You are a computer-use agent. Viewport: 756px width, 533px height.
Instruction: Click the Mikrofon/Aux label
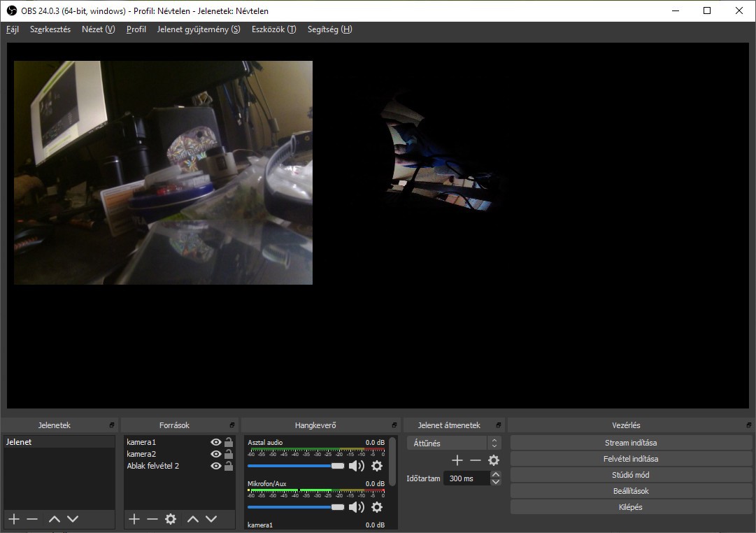[267, 483]
